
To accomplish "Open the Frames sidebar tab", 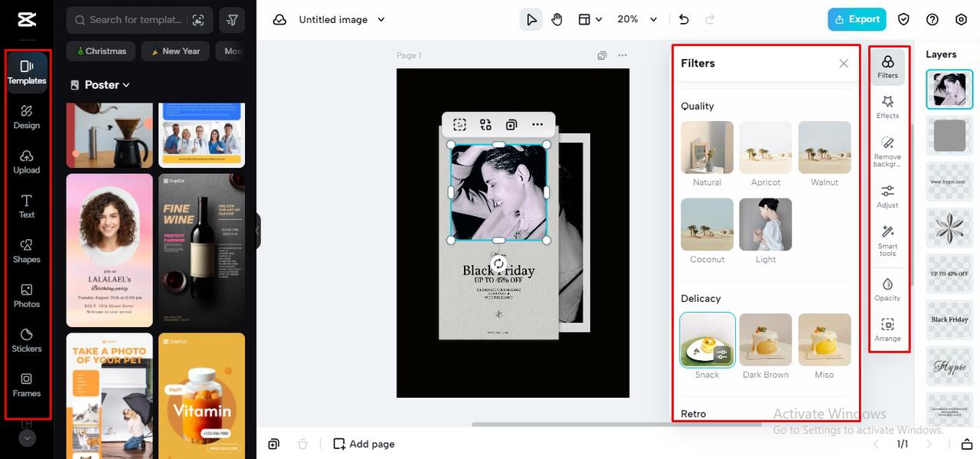I will click(27, 385).
